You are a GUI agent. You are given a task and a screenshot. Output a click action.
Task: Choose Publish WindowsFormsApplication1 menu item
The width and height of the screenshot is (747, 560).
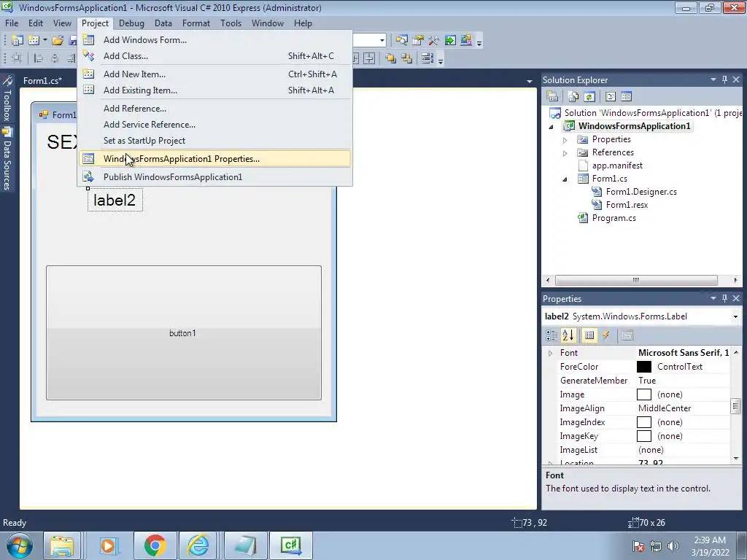pyautogui.click(x=215, y=177)
